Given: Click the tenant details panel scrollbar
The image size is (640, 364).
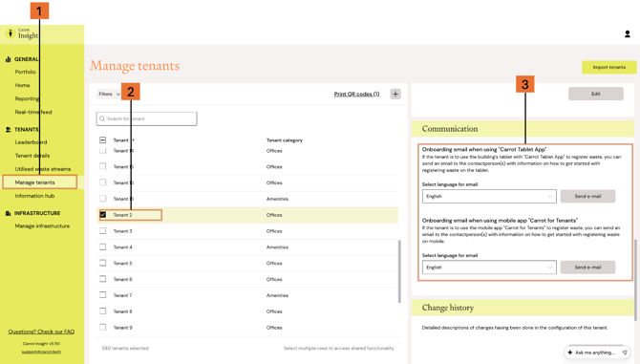Looking at the screenshot, I should [x=636, y=280].
